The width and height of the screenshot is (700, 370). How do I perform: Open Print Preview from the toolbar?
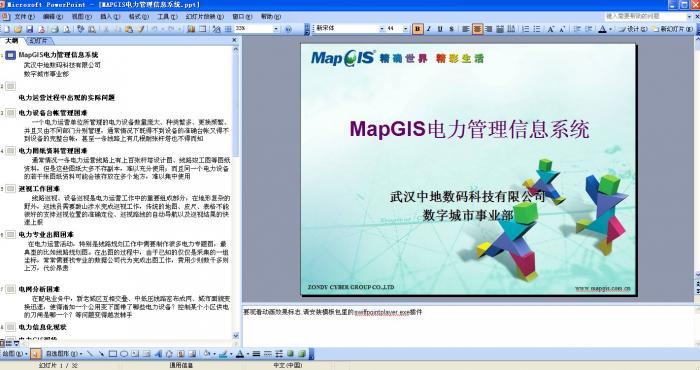tap(66, 29)
